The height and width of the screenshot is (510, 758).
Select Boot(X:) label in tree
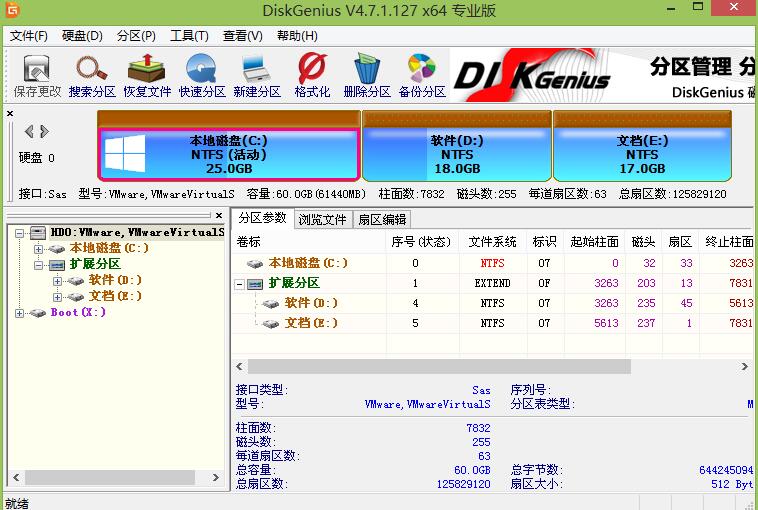click(78, 313)
